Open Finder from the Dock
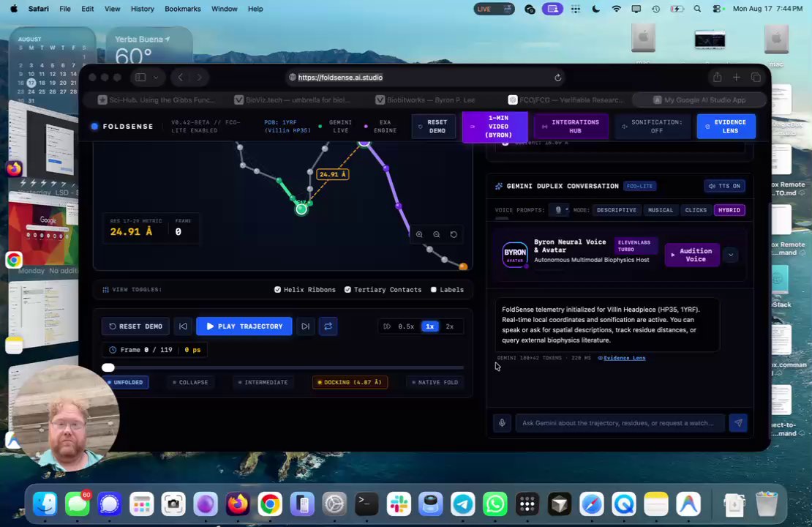The image size is (812, 527). [x=45, y=504]
